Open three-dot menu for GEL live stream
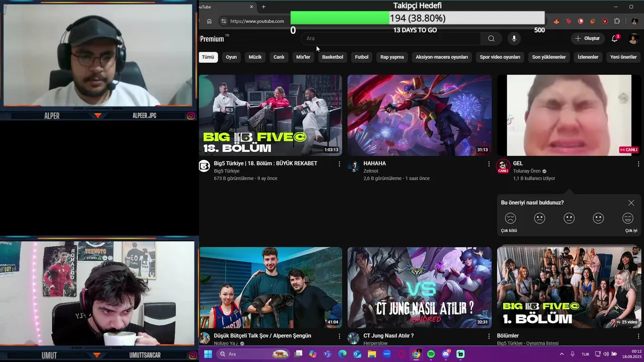 point(638,164)
